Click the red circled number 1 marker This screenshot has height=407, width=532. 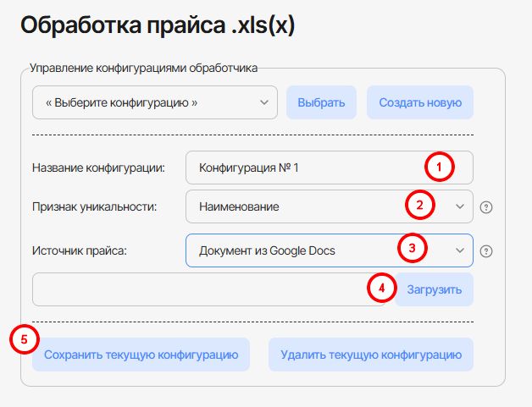[x=438, y=168]
